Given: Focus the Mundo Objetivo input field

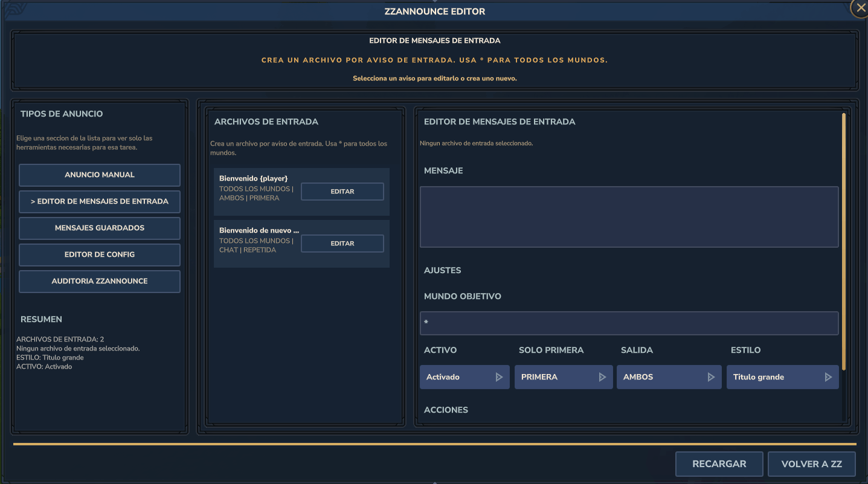Looking at the screenshot, I should pyautogui.click(x=629, y=323).
